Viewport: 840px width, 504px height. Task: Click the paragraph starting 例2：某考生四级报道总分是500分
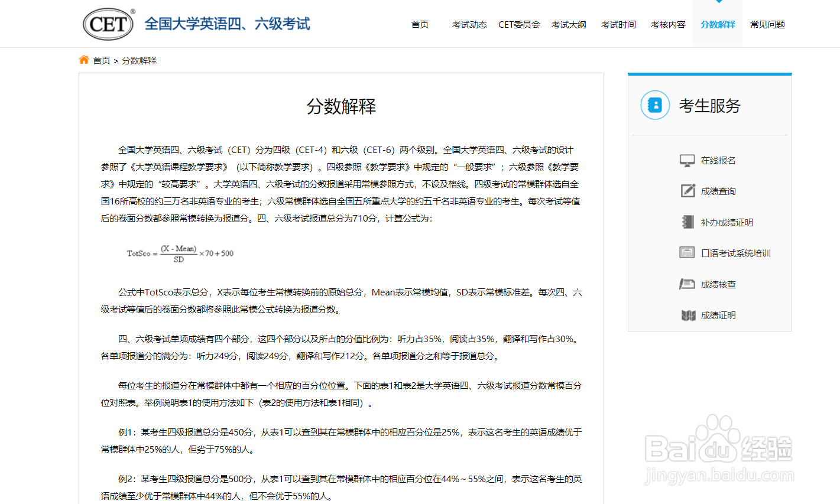click(x=341, y=487)
